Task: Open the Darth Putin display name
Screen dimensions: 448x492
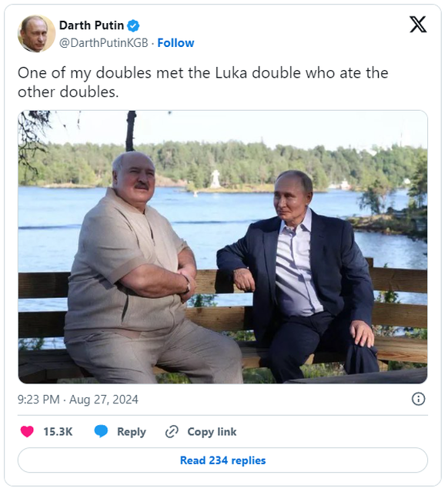Action: pyautogui.click(x=92, y=25)
